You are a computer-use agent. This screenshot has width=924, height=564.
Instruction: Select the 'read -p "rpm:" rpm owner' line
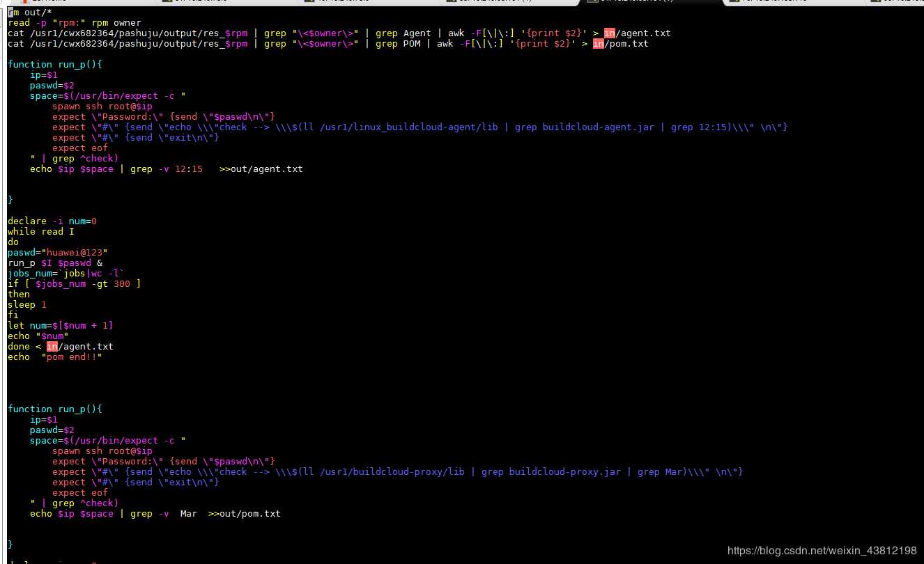coord(75,22)
